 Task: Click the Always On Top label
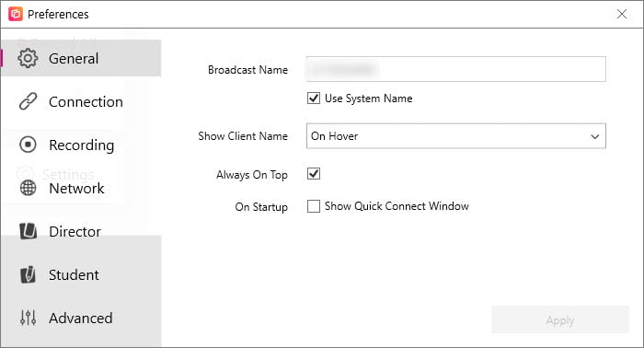click(252, 175)
